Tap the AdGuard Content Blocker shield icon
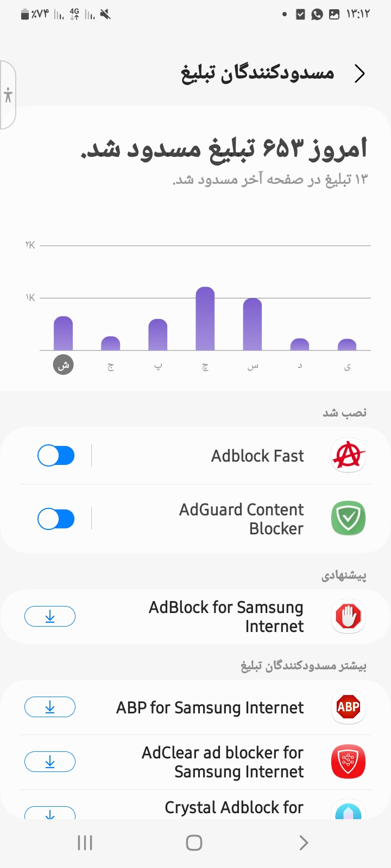This screenshot has width=391, height=868. pos(348,518)
